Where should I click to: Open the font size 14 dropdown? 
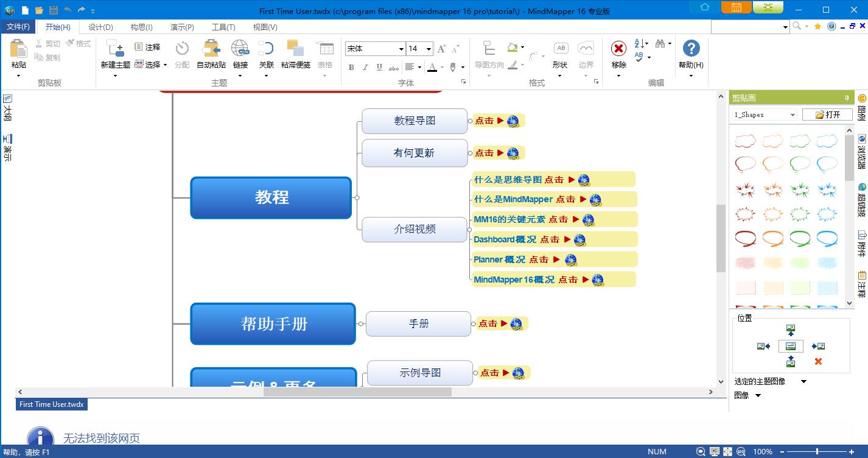coord(429,49)
